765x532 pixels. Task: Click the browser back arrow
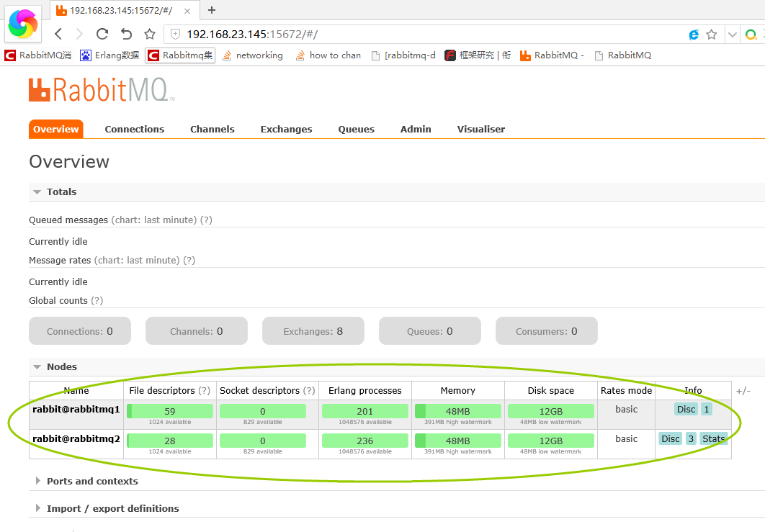pyautogui.click(x=58, y=34)
